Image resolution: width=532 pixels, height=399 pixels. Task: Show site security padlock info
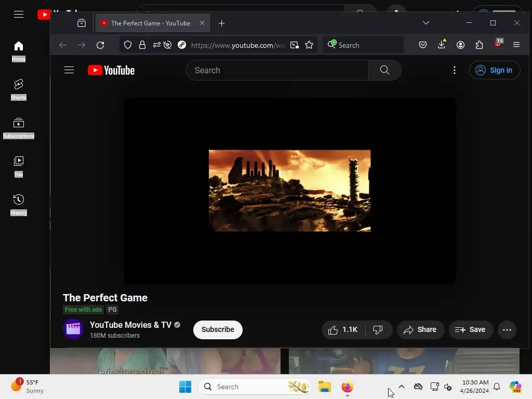point(142,45)
